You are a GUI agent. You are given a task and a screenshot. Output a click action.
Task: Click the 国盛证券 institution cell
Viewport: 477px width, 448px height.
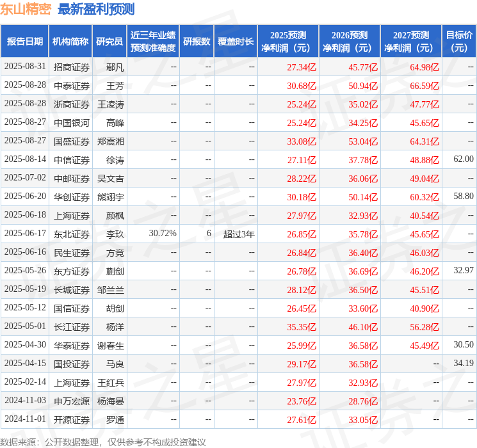72,141
